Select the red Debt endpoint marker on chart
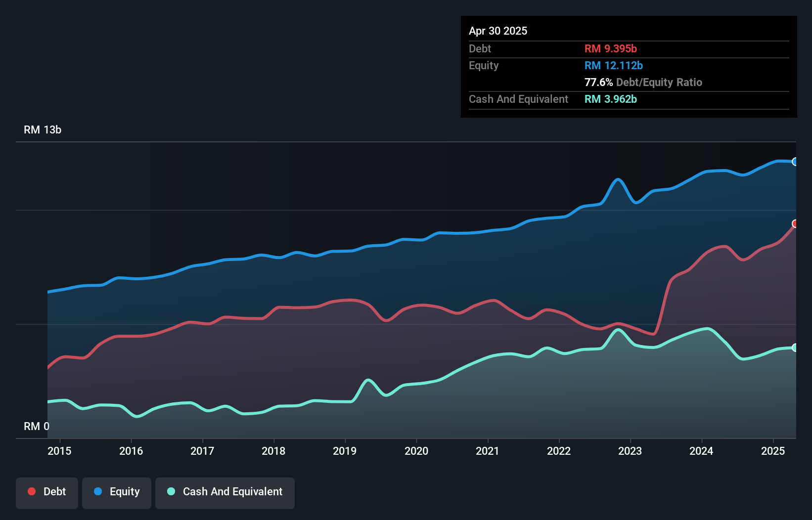812x520 pixels. tap(795, 224)
